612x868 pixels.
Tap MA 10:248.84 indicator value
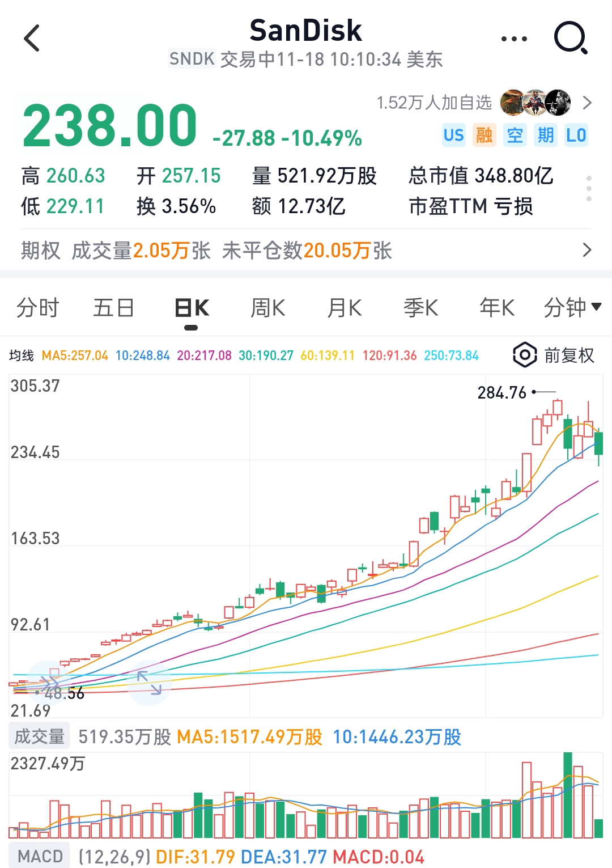(x=143, y=355)
